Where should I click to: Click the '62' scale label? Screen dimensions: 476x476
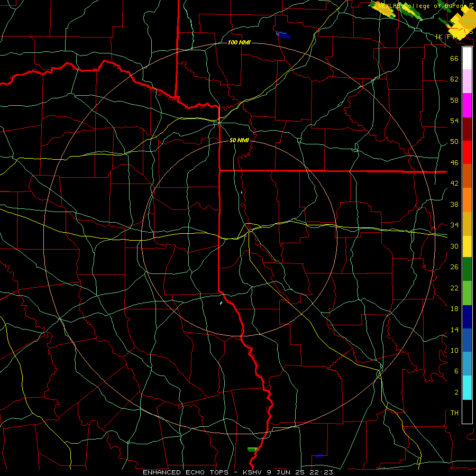pos(454,79)
